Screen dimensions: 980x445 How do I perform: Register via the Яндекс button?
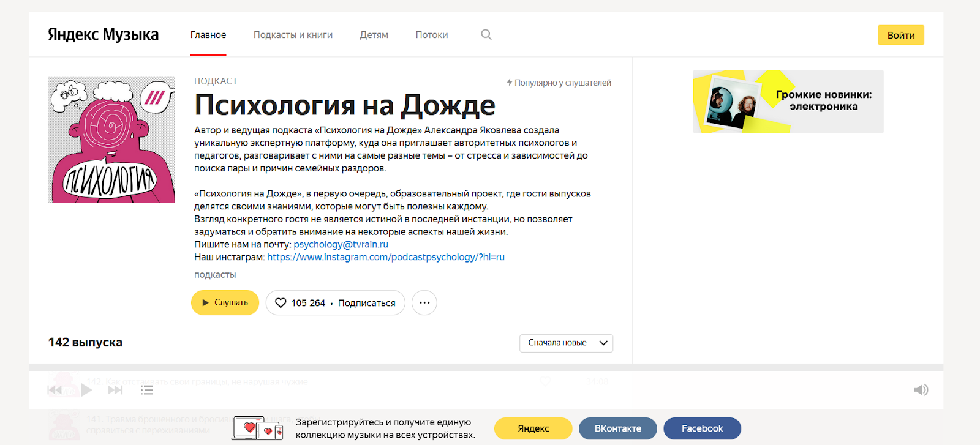pos(533,428)
